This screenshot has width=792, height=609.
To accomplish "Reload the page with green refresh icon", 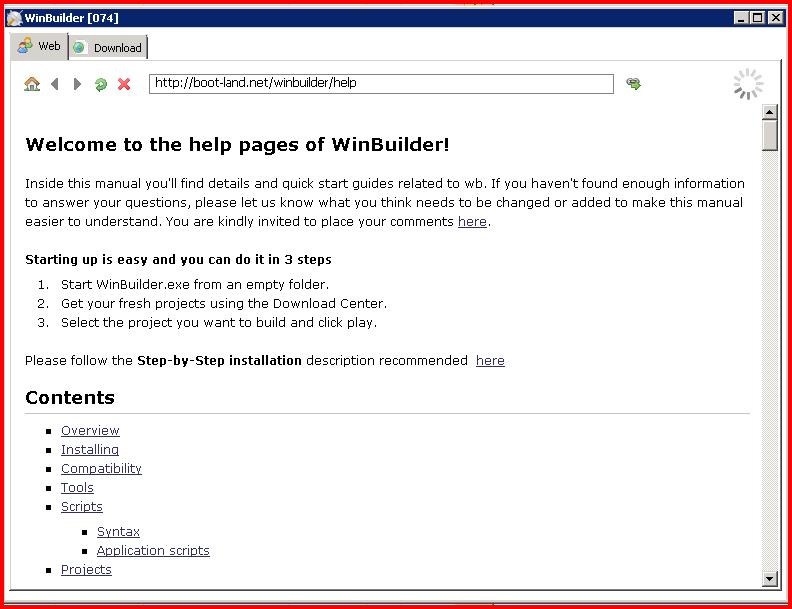I will [101, 84].
